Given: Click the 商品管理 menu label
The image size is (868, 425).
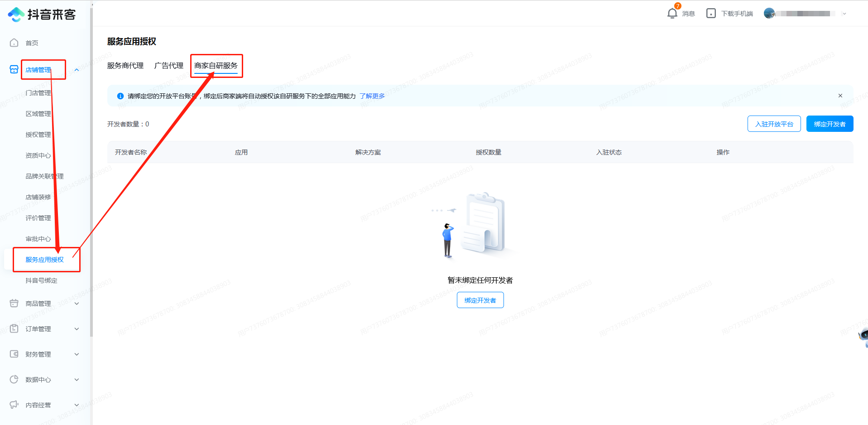Looking at the screenshot, I should [38, 304].
